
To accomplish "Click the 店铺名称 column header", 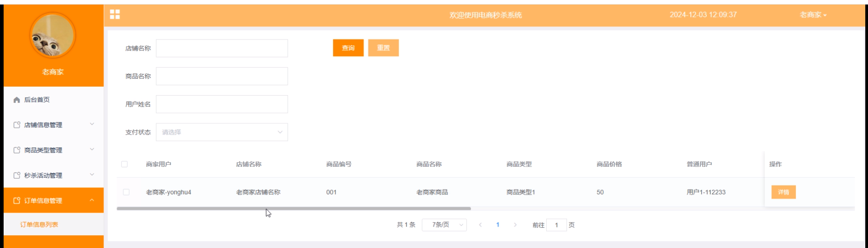I will 248,164.
